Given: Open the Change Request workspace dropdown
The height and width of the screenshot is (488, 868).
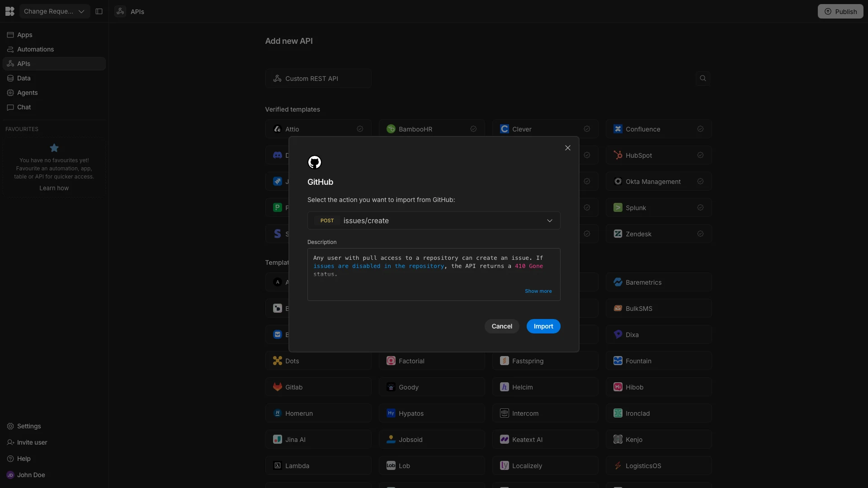Looking at the screenshot, I should coord(54,11).
